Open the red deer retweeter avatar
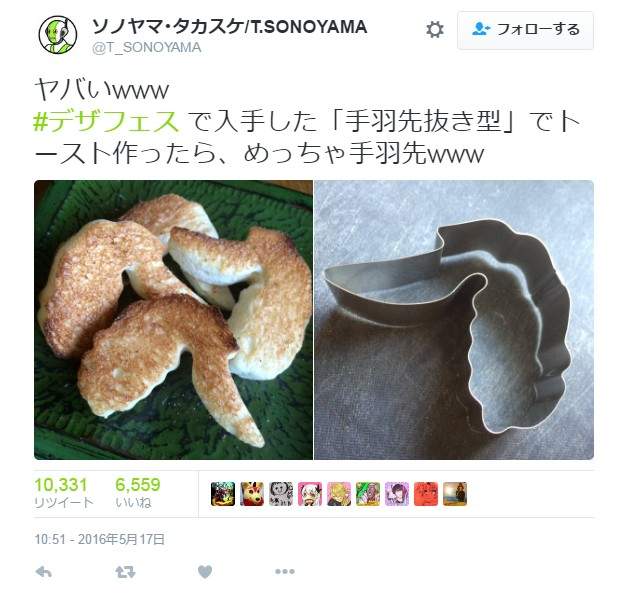627x600 pixels. pyautogui.click(x=252, y=494)
